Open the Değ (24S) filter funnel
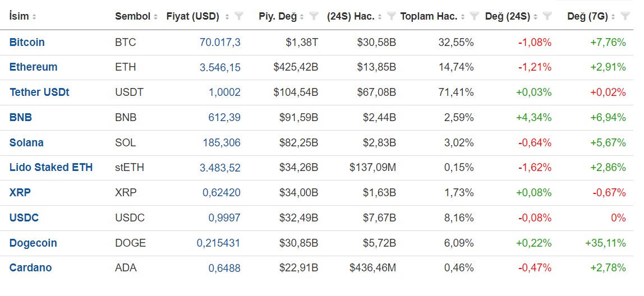This screenshot has width=644, height=296. click(548, 17)
